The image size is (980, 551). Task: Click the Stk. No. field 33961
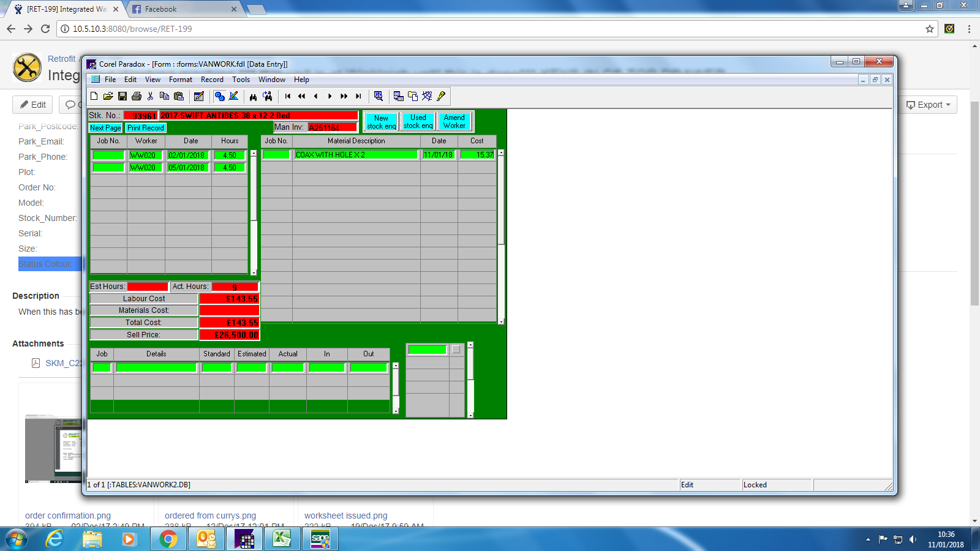point(141,116)
